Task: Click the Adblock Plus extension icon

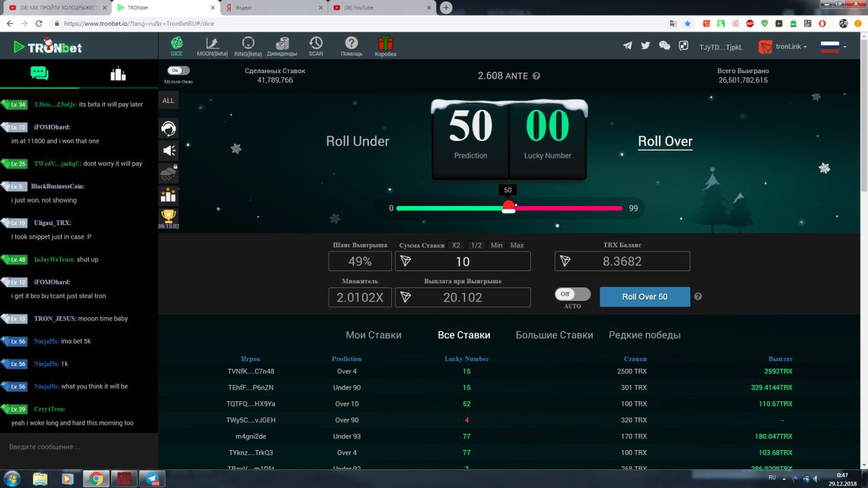Action: (750, 23)
